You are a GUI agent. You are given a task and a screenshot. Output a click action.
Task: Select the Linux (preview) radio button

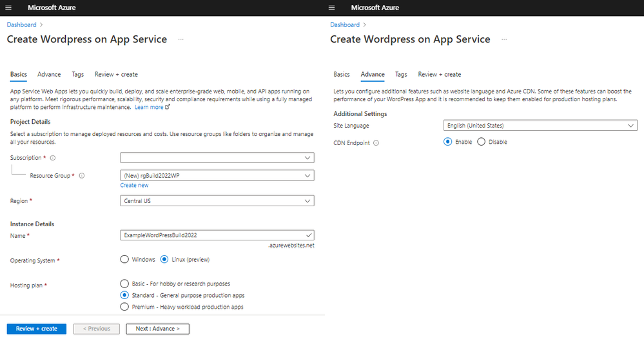(x=164, y=259)
